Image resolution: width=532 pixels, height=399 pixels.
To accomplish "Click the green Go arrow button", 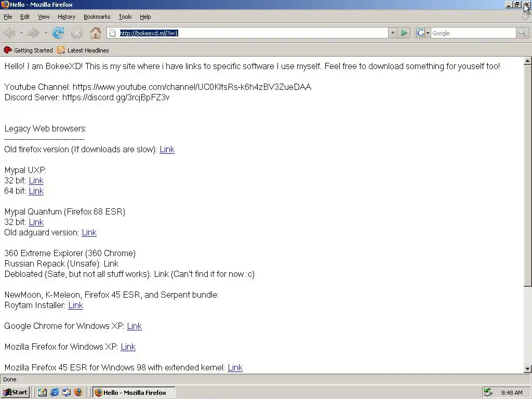I will coord(404,33).
